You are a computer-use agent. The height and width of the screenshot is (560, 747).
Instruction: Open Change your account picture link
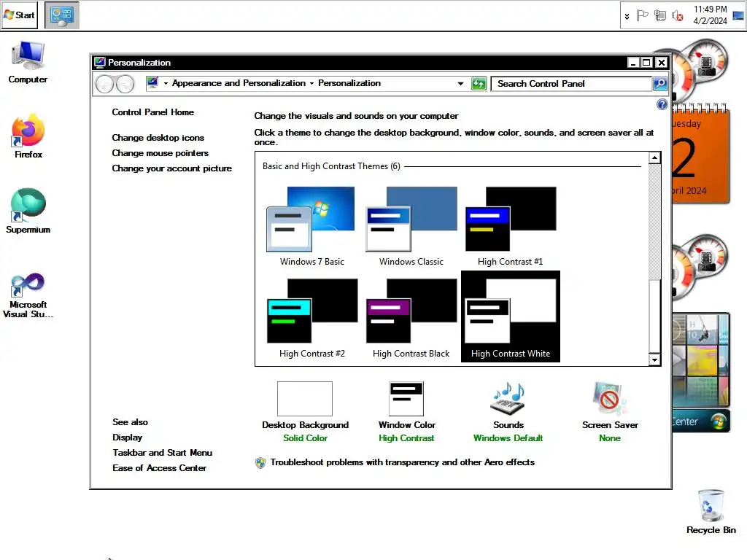pyautogui.click(x=171, y=168)
